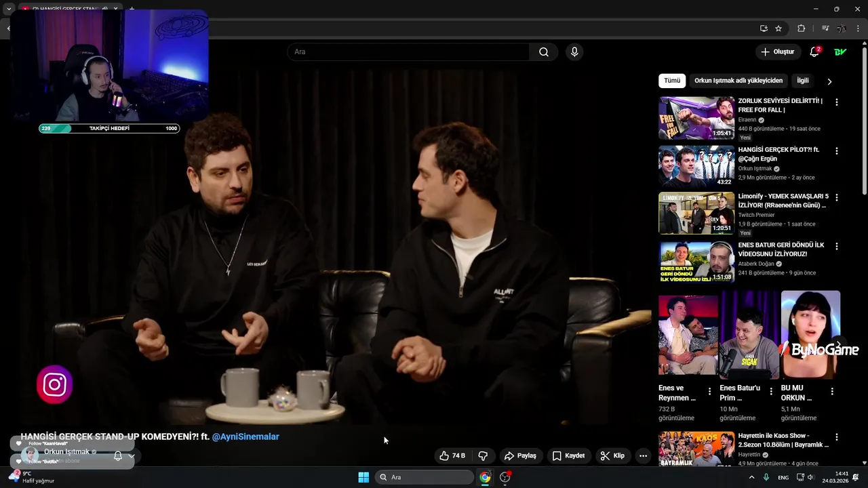This screenshot has height=488, width=868.
Task: Bookmark this page with the star icon
Action: tap(778, 28)
